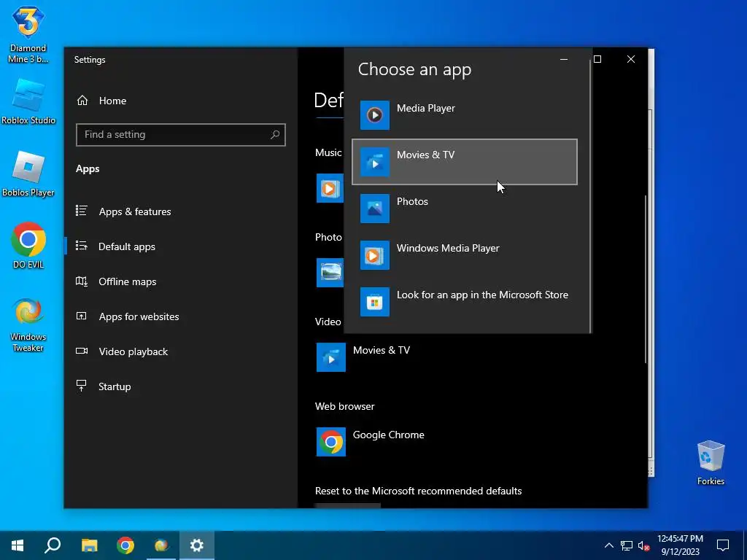Look for an app in the Microsoft Store
This screenshot has width=747, height=560.
(465, 302)
